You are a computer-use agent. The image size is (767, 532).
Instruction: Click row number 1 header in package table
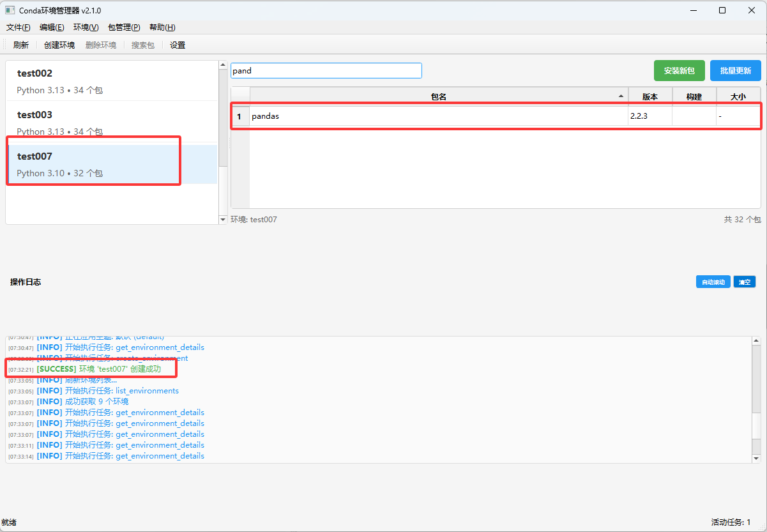click(240, 116)
